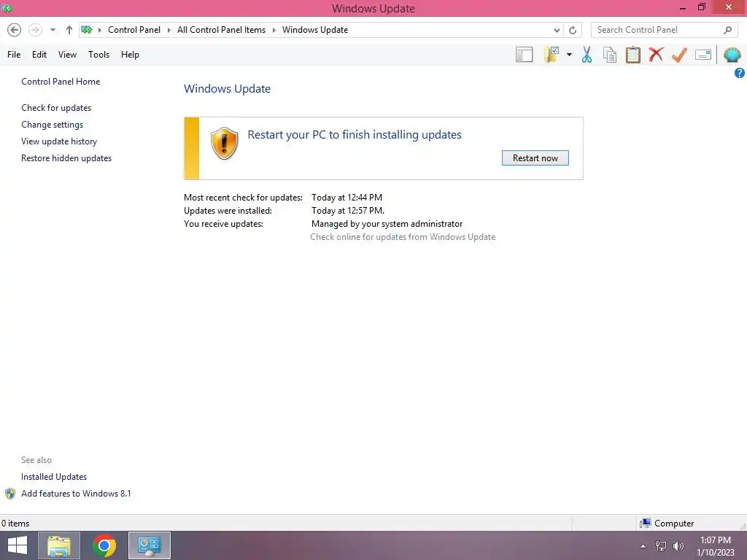Click the Copy toolbar icon
Screen dimensions: 747x560
610,55
